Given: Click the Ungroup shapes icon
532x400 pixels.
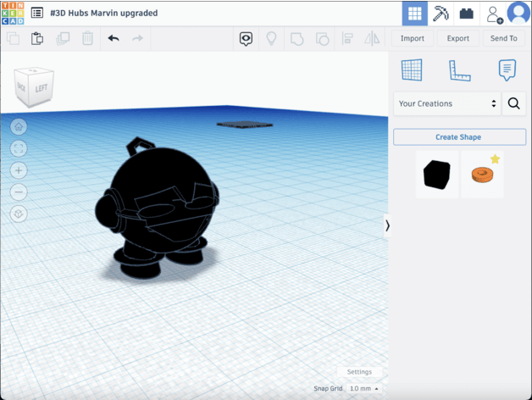Looking at the screenshot, I should [x=322, y=39].
